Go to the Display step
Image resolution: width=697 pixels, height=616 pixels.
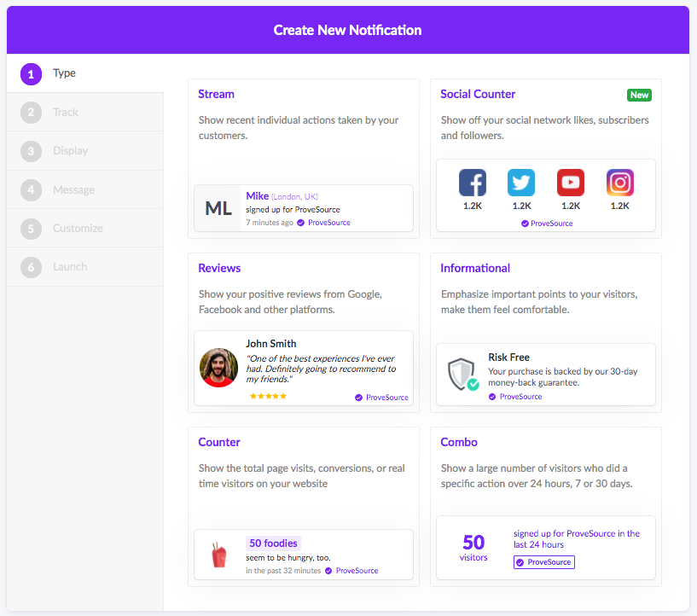click(85, 151)
